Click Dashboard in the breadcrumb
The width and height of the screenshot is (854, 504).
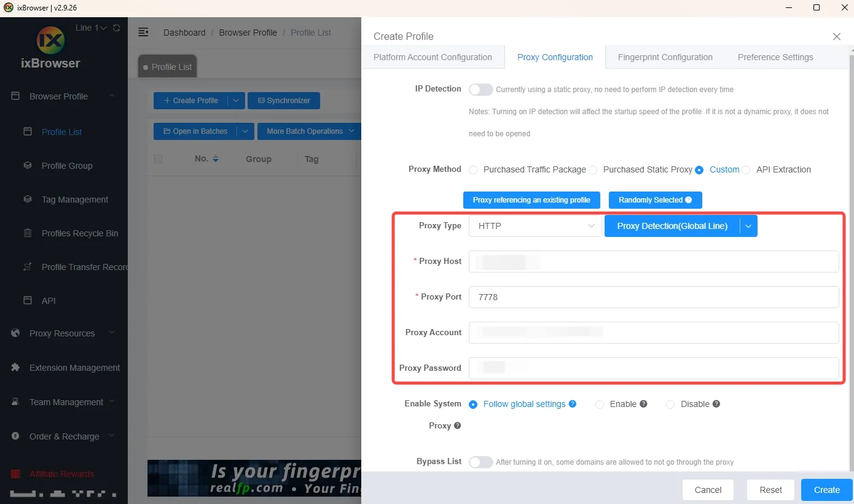pos(184,33)
